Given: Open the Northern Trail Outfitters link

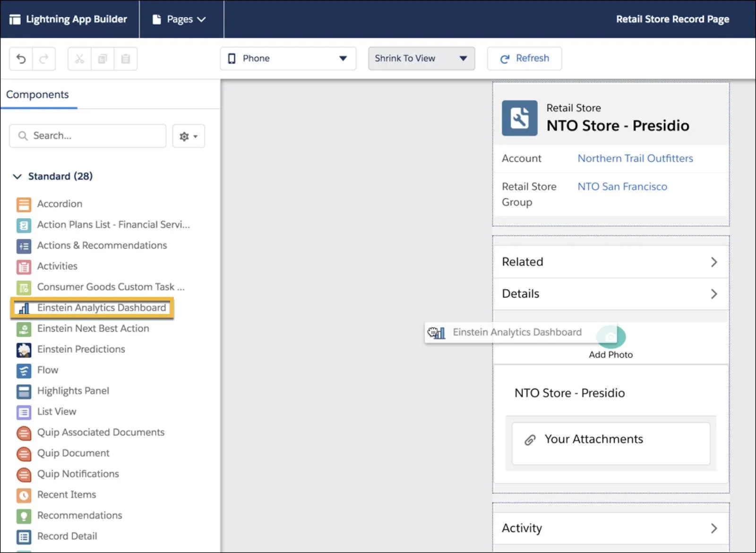Looking at the screenshot, I should tap(635, 159).
